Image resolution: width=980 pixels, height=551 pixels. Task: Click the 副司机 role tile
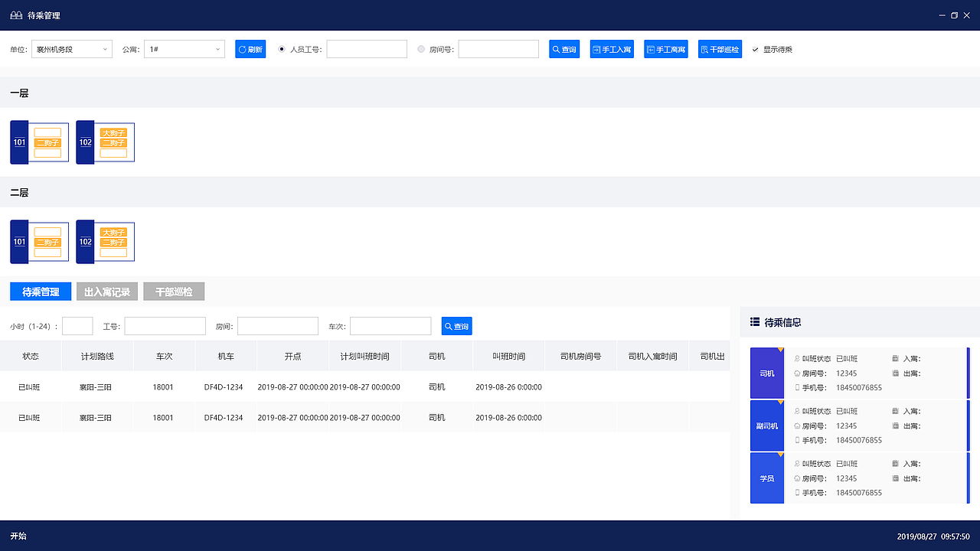767,425
